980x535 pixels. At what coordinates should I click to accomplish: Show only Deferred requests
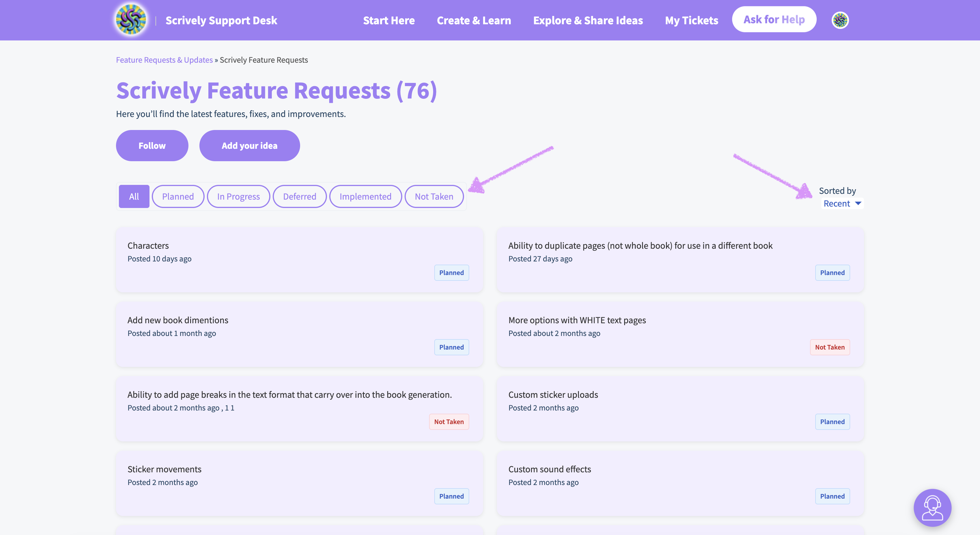[300, 196]
